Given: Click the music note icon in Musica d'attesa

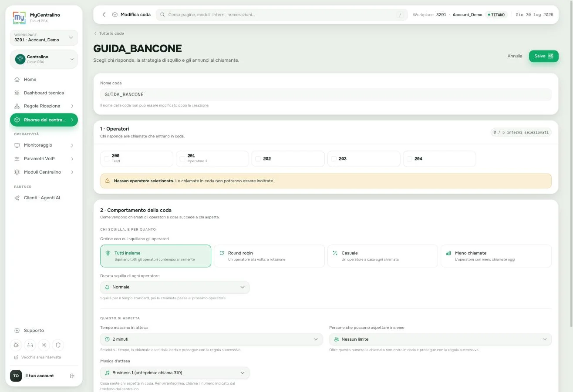Looking at the screenshot, I should click(x=107, y=373).
